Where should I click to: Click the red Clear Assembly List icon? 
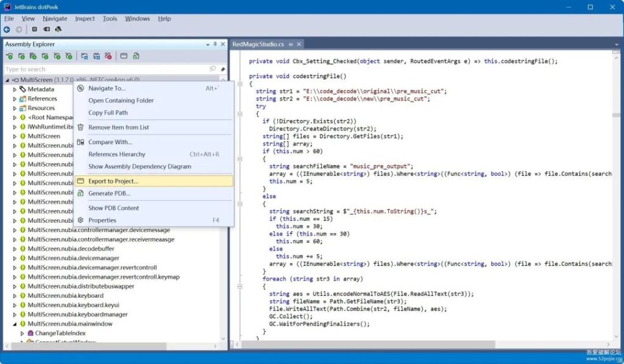(x=108, y=56)
